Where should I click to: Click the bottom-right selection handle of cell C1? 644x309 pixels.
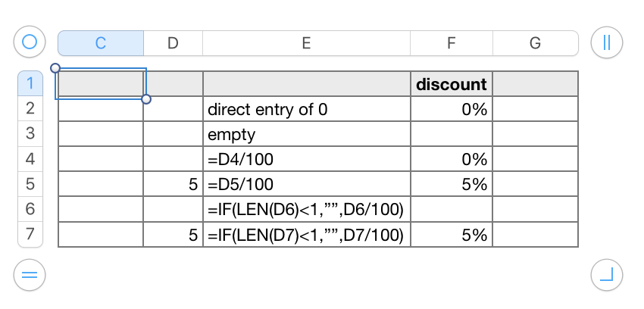146,99
